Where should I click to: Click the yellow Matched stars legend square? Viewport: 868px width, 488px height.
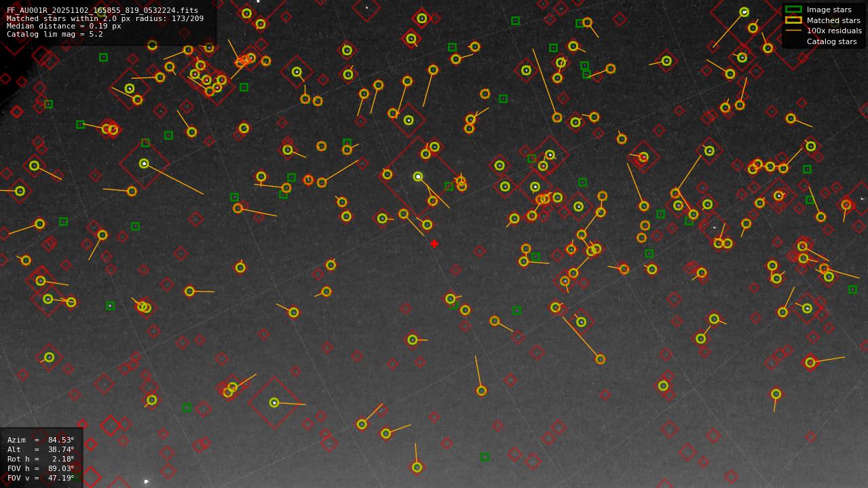coord(793,20)
